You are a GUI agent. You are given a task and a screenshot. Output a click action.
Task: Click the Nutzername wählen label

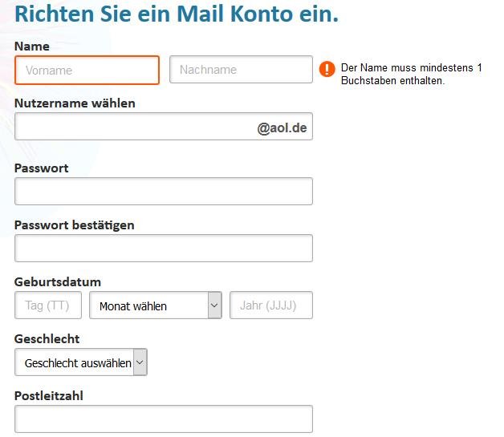(x=75, y=103)
